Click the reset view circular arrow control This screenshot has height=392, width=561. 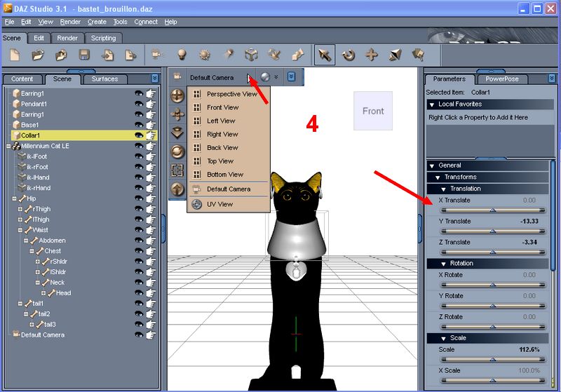[177, 151]
